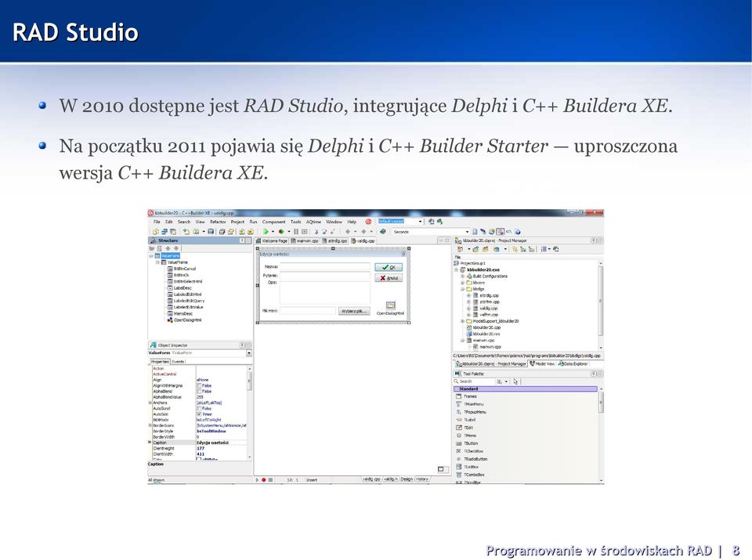Select the TPopupMenu component in Tool Palette
752x560 pixels.
click(x=471, y=412)
